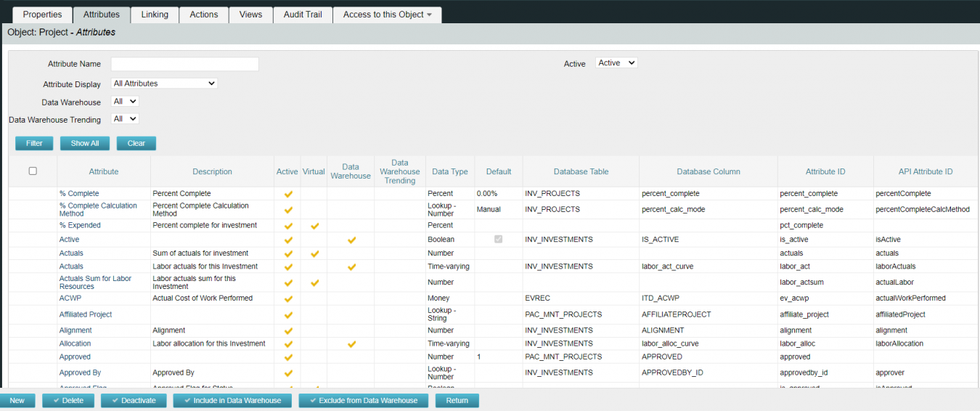Click the Default checkbox in Active row
Screen dimensions: 980x411
tap(498, 240)
